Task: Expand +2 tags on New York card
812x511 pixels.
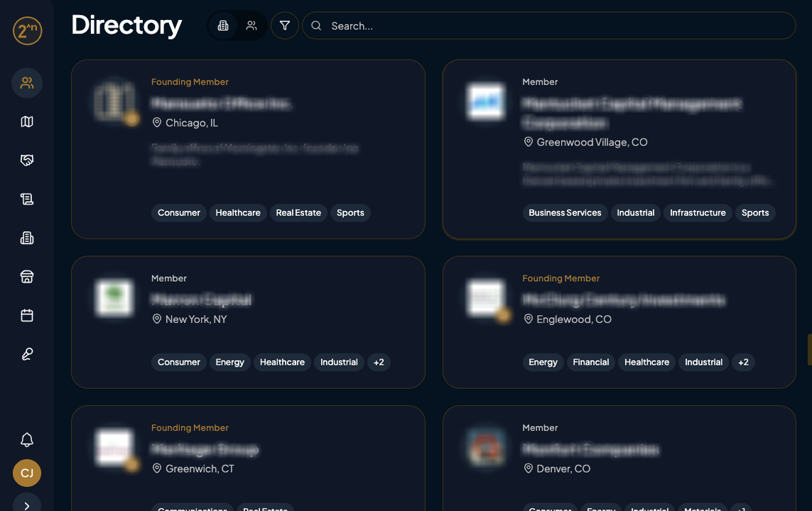Action: pyautogui.click(x=379, y=362)
